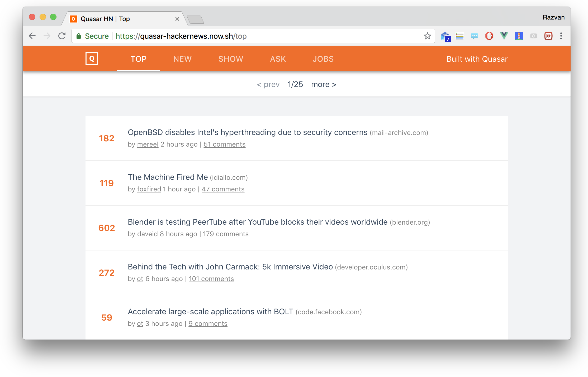Go back with the browser back arrow
The image size is (588, 377).
click(32, 36)
